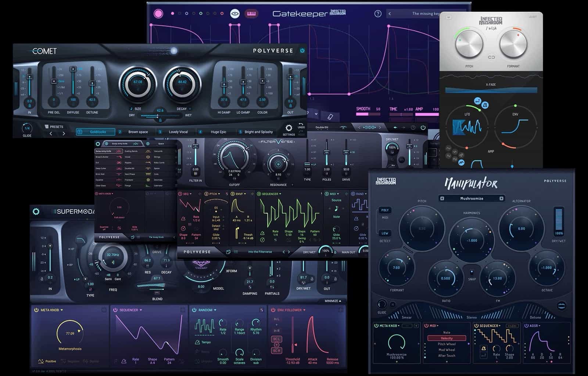Open the Manipulator ADSR modulator dropdown

click(540, 326)
